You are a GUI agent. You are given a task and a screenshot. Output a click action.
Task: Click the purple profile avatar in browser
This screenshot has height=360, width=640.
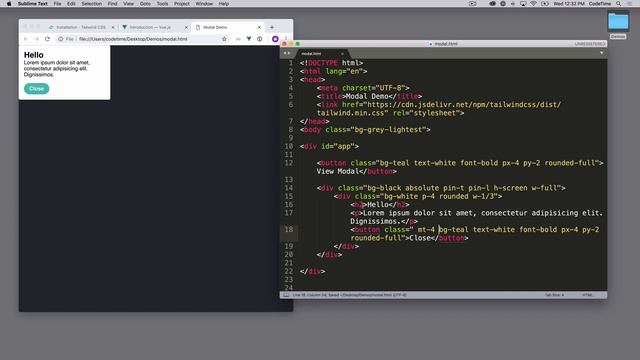click(275, 39)
